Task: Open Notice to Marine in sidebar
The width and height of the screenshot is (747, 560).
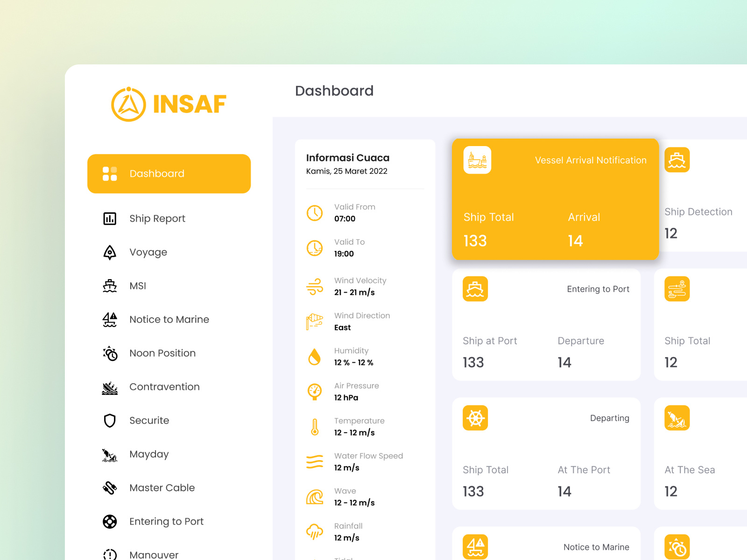Action: 169,319
